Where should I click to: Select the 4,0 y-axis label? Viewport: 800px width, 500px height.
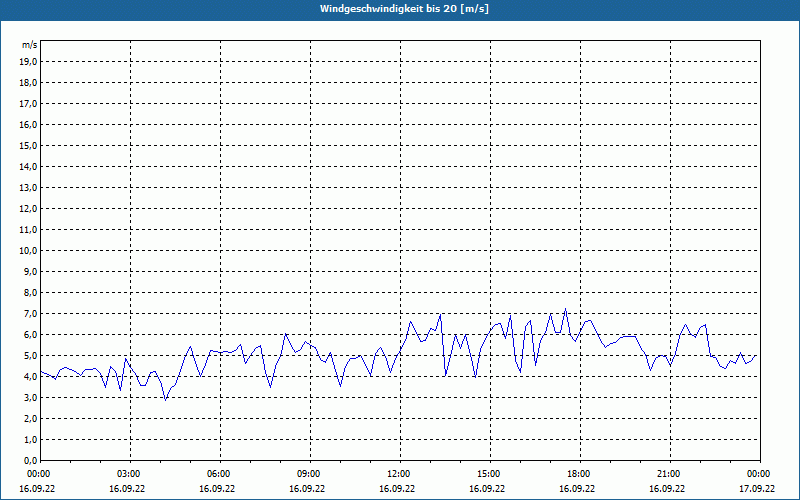tap(30, 377)
